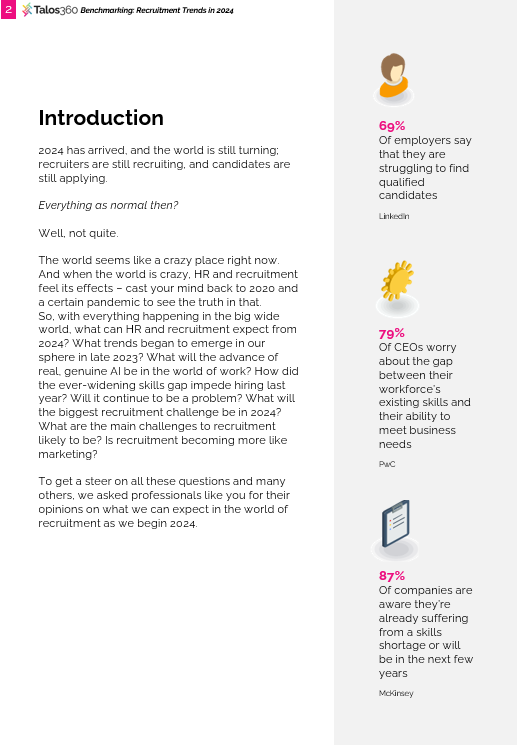Click the Introduction heading
This screenshot has width=517, height=745.
click(101, 118)
